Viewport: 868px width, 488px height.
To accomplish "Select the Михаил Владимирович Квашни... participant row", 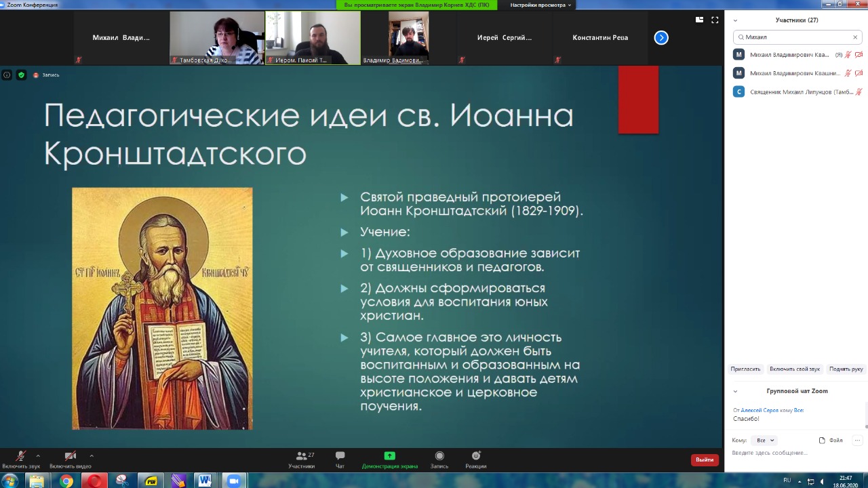I will tap(797, 73).
